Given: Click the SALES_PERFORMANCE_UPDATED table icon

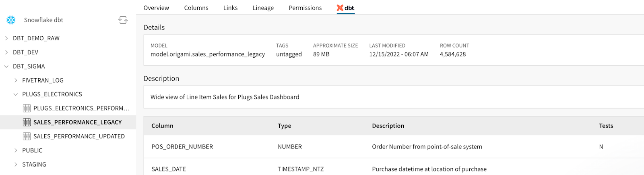Looking at the screenshot, I should click(27, 136).
